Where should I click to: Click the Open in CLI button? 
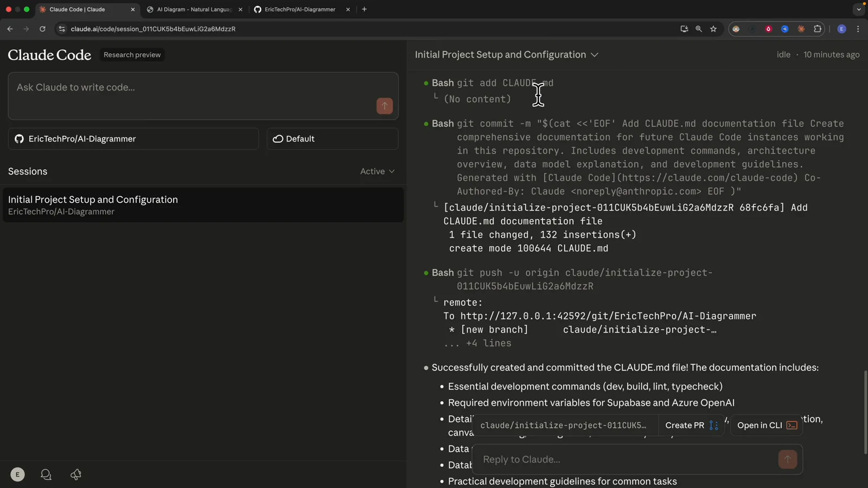767,425
